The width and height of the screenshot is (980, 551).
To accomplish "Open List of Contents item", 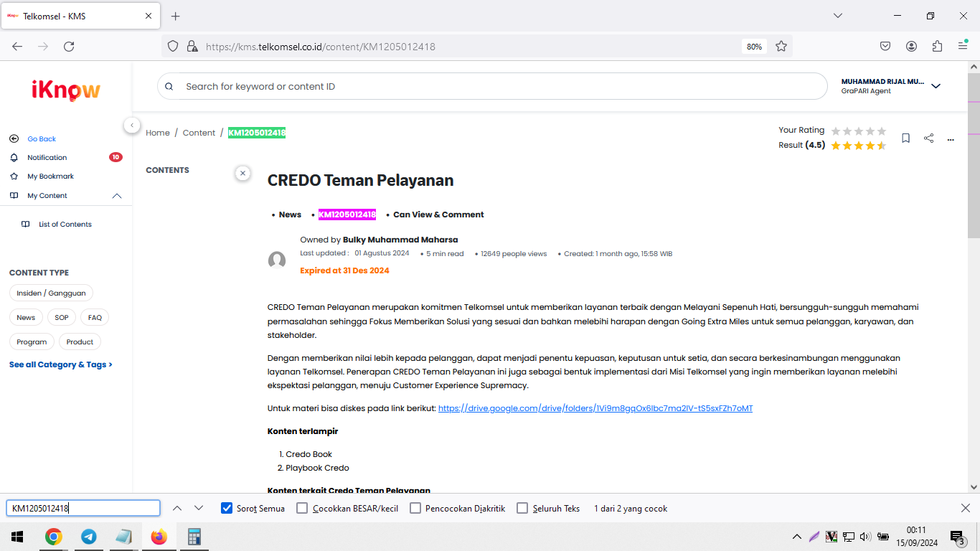I will (x=65, y=225).
